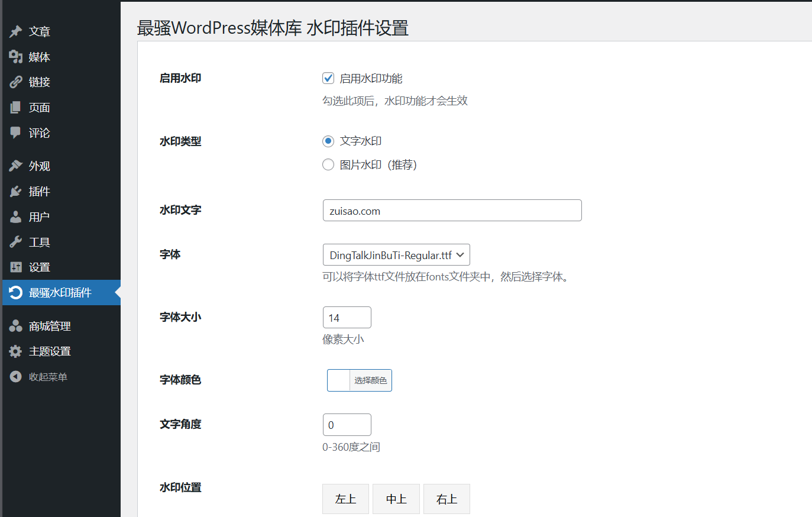
Task: Go to 链接 menu item
Action: pyautogui.click(x=62, y=82)
